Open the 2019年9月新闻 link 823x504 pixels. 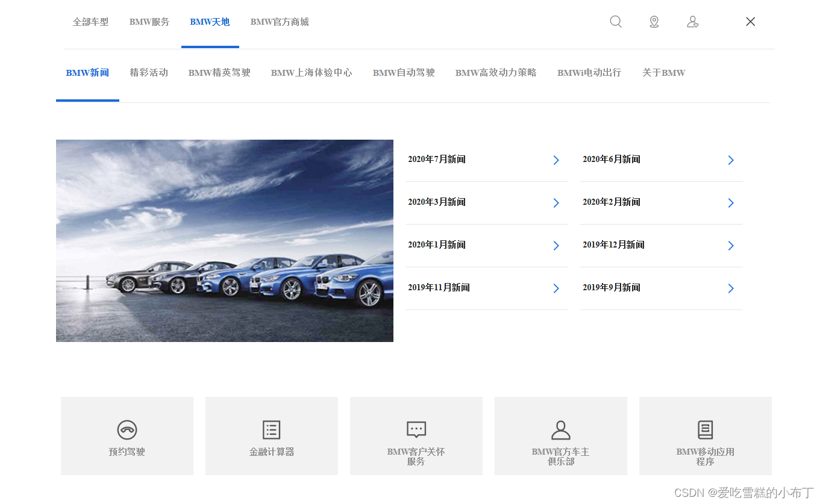(x=612, y=288)
